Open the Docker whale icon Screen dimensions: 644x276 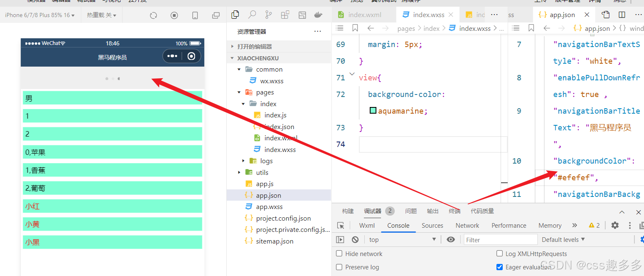(318, 15)
